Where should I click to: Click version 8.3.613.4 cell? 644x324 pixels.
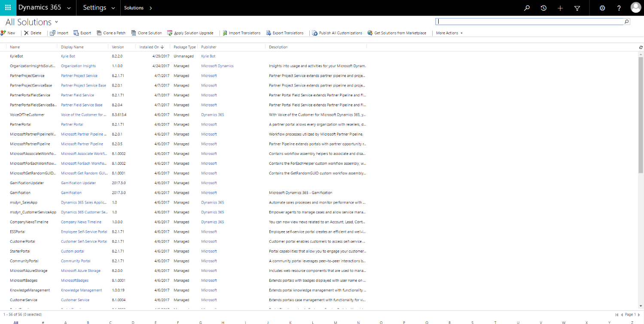pos(119,115)
